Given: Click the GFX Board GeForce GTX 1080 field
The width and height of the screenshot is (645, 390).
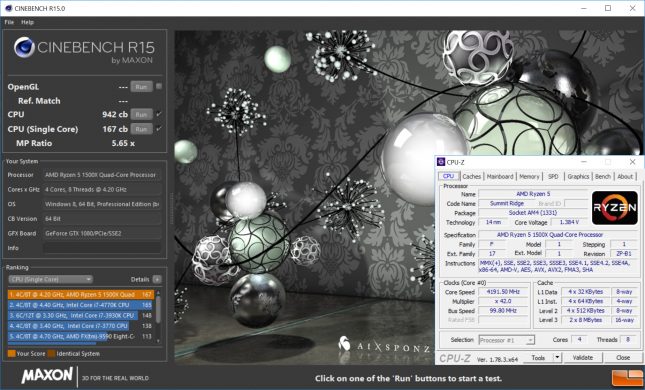Looking at the screenshot, I should [102, 233].
